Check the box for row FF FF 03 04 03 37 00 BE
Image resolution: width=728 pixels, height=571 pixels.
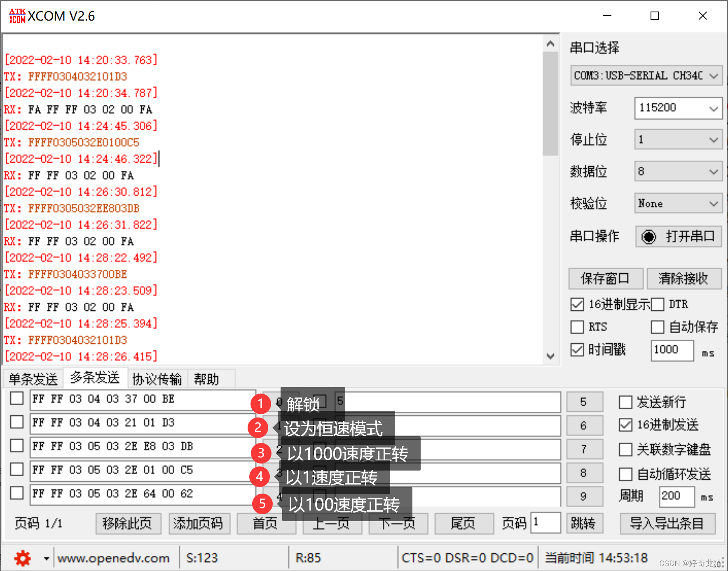click(17, 399)
